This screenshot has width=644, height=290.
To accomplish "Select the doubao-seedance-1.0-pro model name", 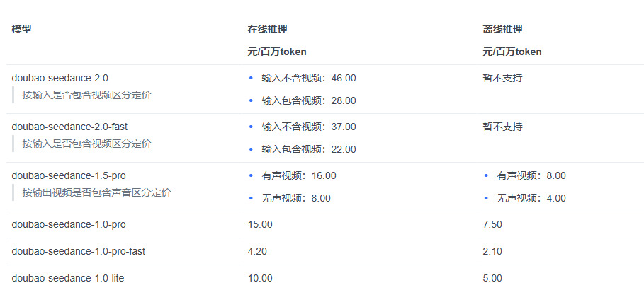I will coord(69,224).
